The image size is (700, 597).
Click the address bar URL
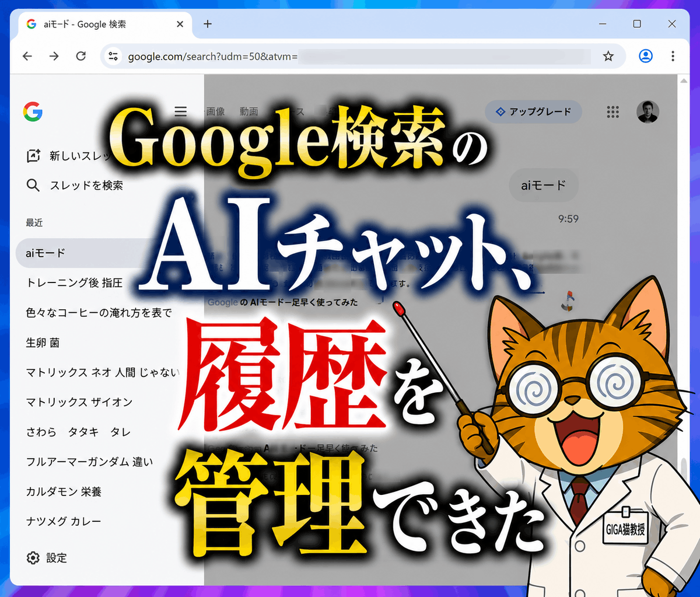click(x=213, y=57)
